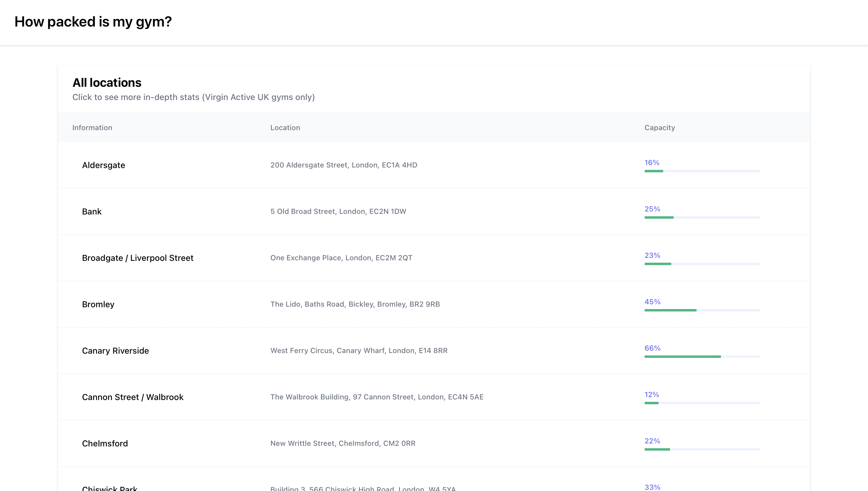This screenshot has height=491, width=868.
Task: Click the in-depth stats subtitle text
Action: click(193, 97)
